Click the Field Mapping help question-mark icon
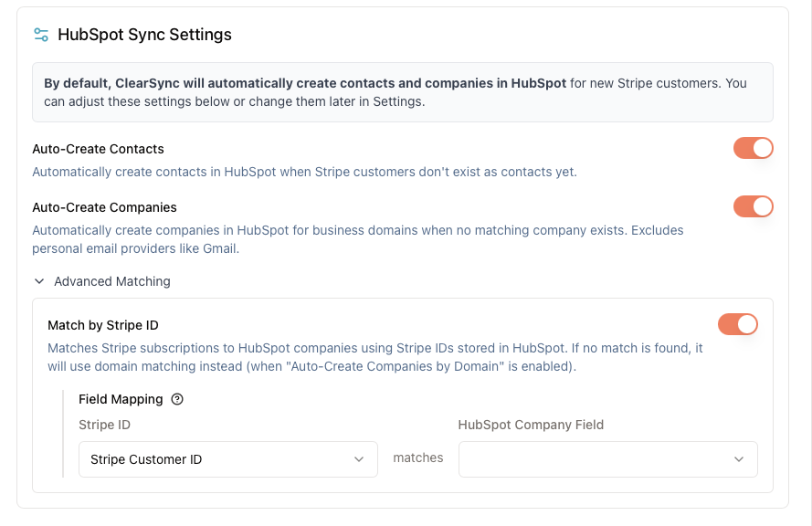The image size is (812, 526). [178, 399]
